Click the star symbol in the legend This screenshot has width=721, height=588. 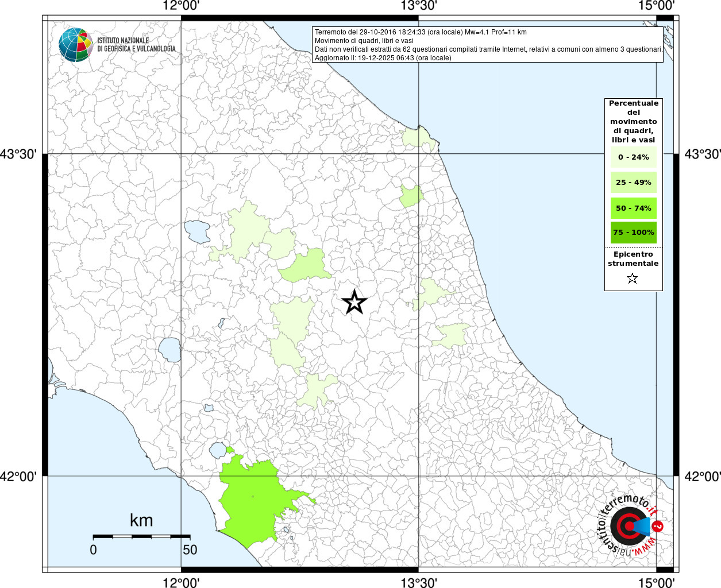tap(633, 278)
